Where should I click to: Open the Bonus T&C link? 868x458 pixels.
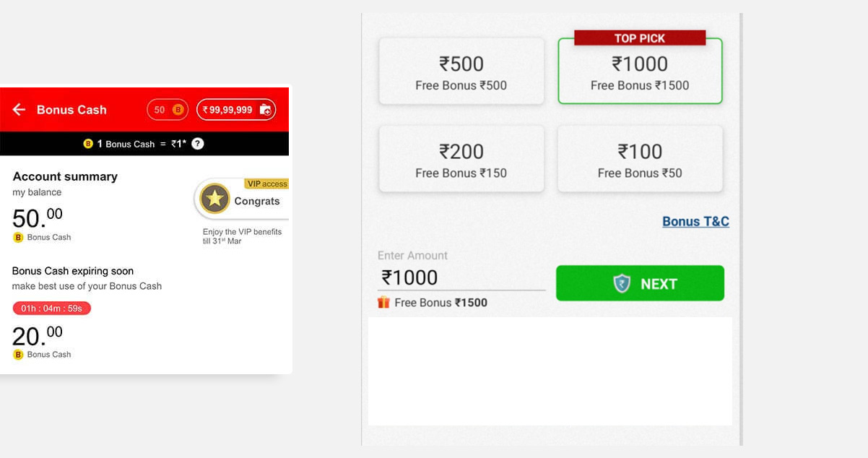pos(695,222)
